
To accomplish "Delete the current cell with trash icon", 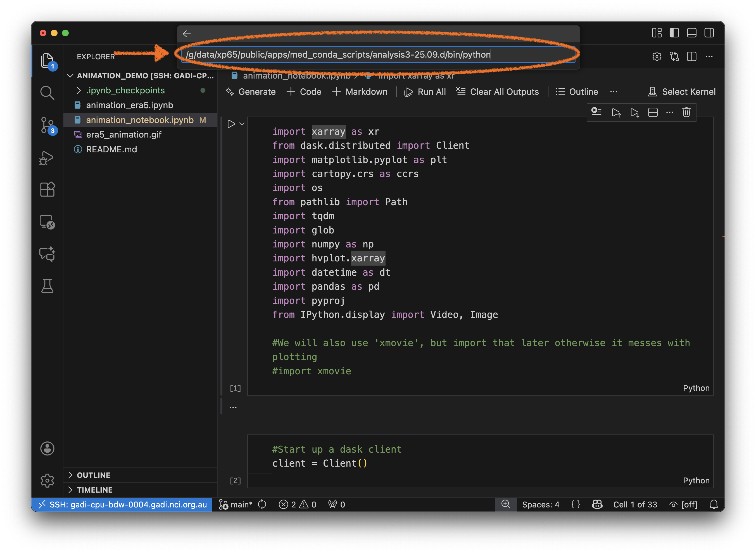I will pyautogui.click(x=686, y=112).
